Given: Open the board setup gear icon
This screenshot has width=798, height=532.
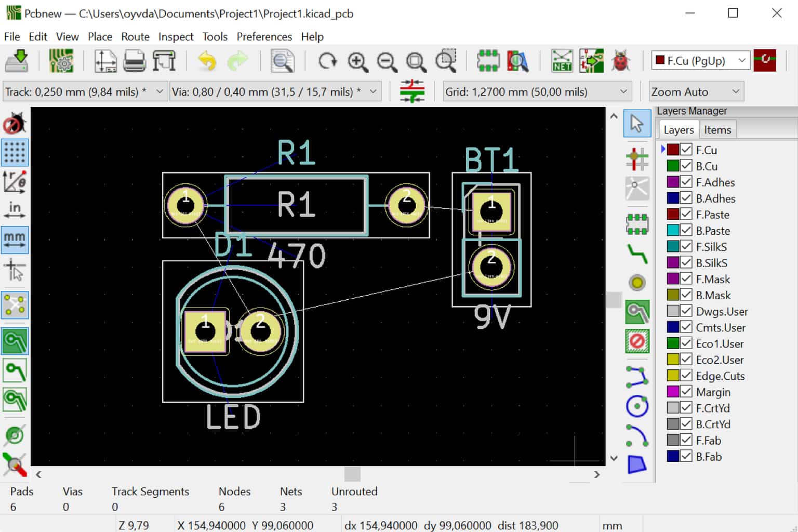Looking at the screenshot, I should tap(61, 60).
